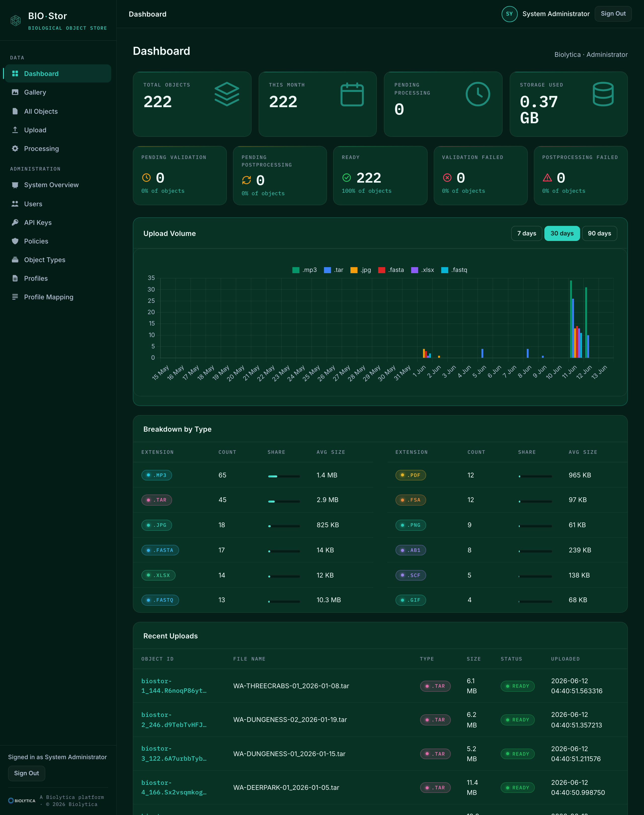Click the Dashboard grid icon in sidebar

click(15, 73)
